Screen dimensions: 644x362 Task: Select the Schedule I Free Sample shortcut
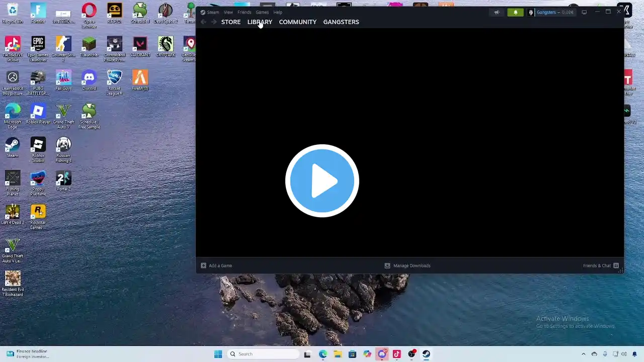pos(89,117)
